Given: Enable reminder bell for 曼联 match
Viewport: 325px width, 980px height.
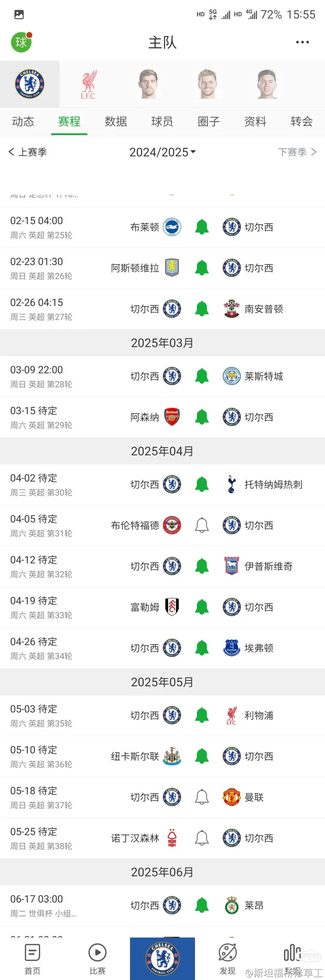Looking at the screenshot, I should point(202,797).
